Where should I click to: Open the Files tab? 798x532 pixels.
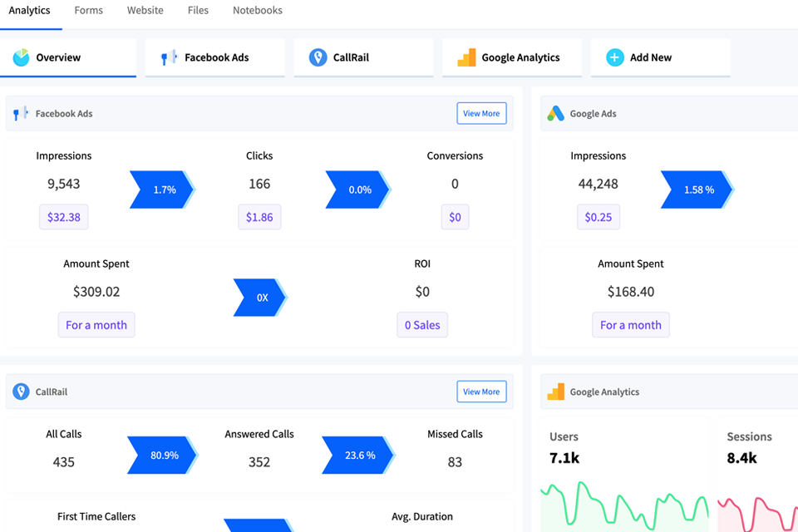pos(198,11)
